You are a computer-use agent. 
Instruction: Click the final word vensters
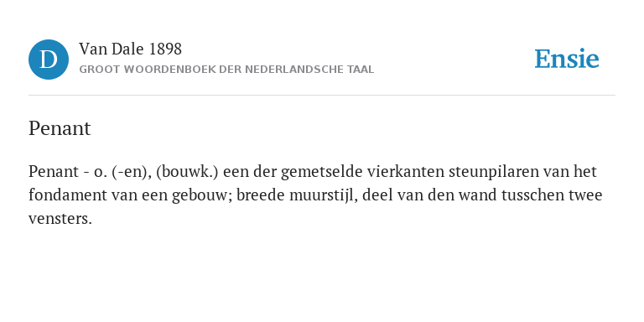coord(60,219)
